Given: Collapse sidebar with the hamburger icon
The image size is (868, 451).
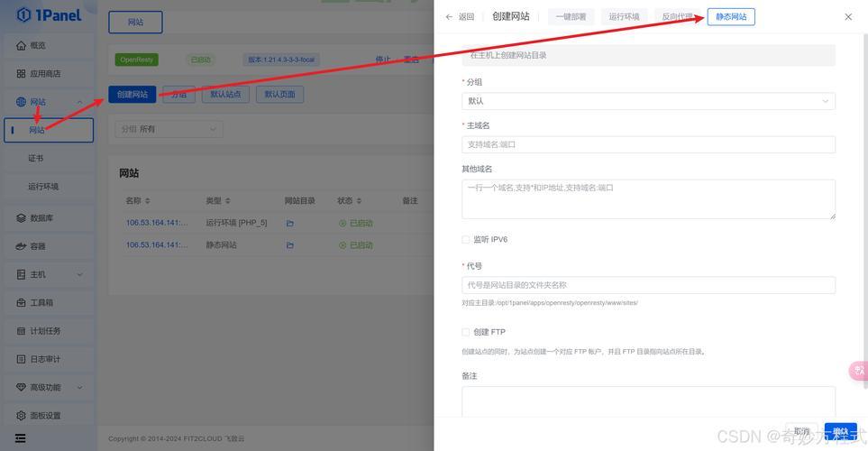Looking at the screenshot, I should tap(21, 438).
